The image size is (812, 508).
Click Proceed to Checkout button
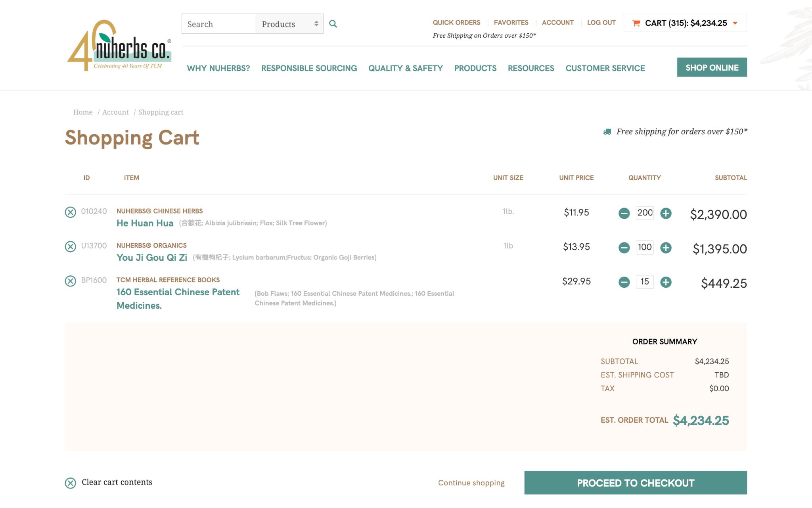click(x=636, y=483)
